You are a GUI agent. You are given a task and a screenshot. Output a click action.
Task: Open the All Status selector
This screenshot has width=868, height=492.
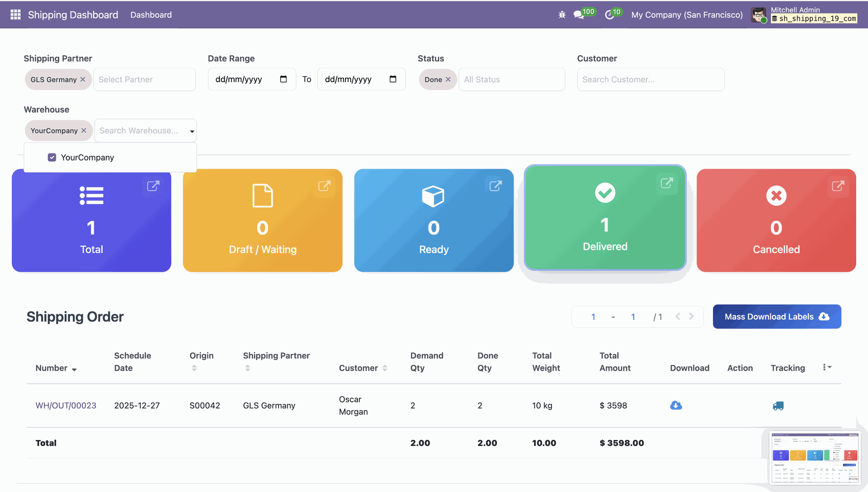(x=511, y=80)
